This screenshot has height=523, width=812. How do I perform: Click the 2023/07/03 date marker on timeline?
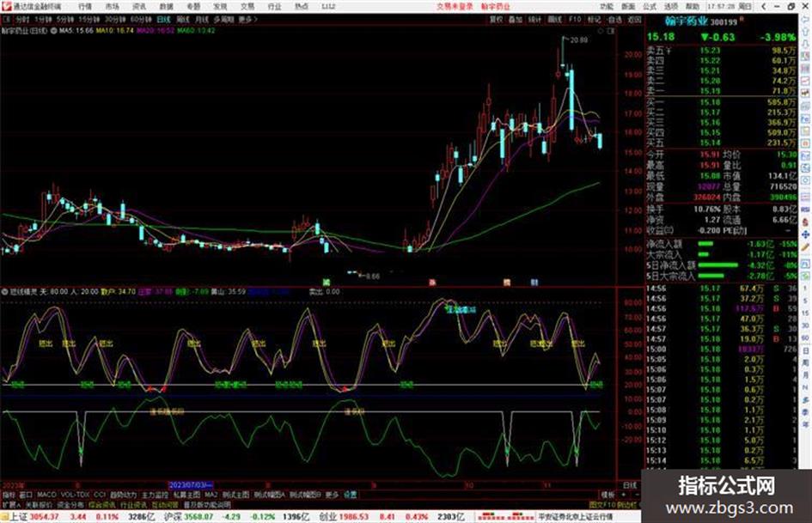point(191,485)
